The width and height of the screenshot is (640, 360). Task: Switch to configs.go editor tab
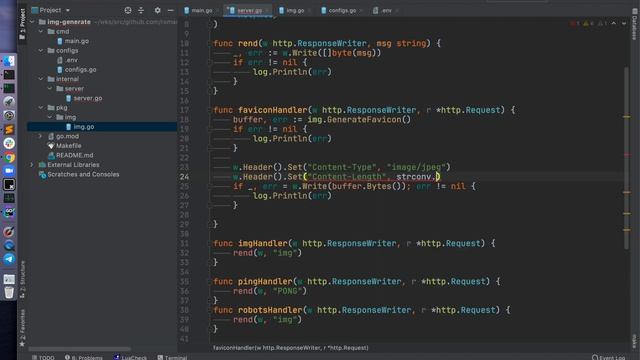[x=342, y=11]
